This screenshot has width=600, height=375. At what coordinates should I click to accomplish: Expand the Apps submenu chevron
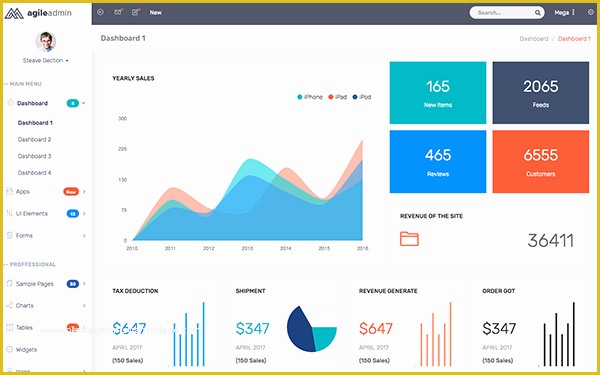coord(84,191)
